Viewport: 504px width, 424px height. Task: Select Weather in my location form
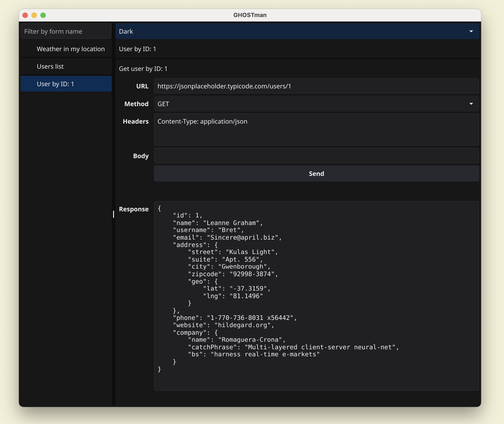coord(70,49)
